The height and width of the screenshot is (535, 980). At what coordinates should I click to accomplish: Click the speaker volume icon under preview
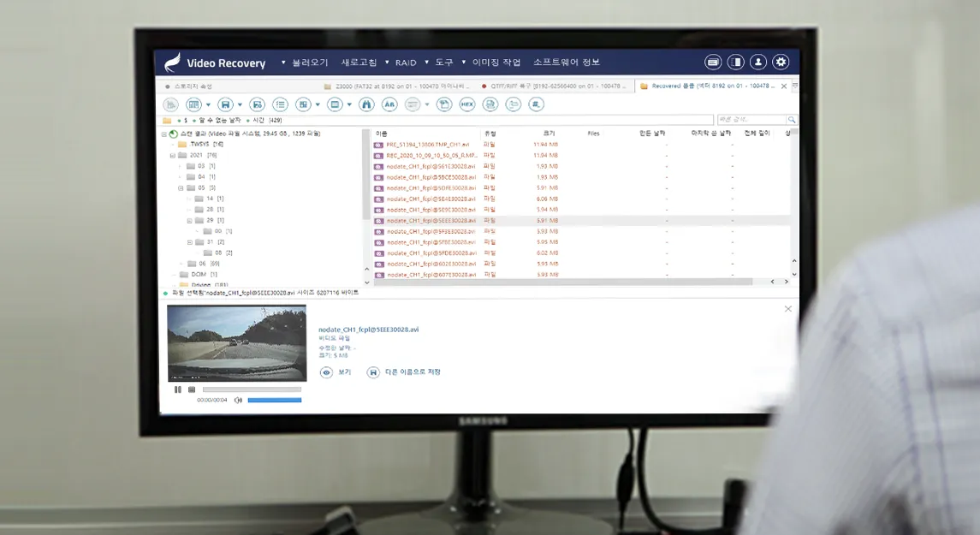[x=238, y=400]
